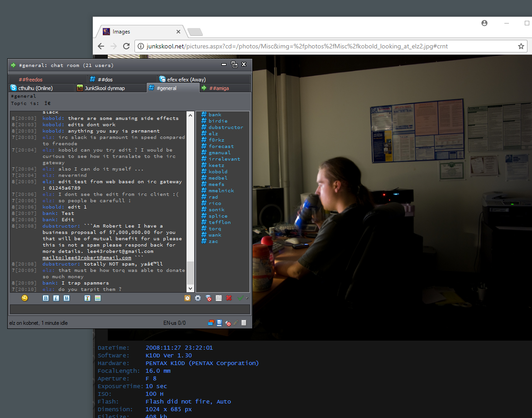Viewport: 532px width, 418px height.
Task: Select user gmanual in nick list
Action: 220,152
